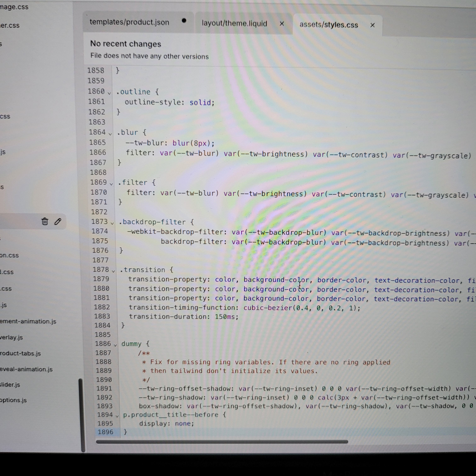The height and width of the screenshot is (476, 476).
Task: Fold the .transition rule at line 1878
Action: tap(113, 271)
